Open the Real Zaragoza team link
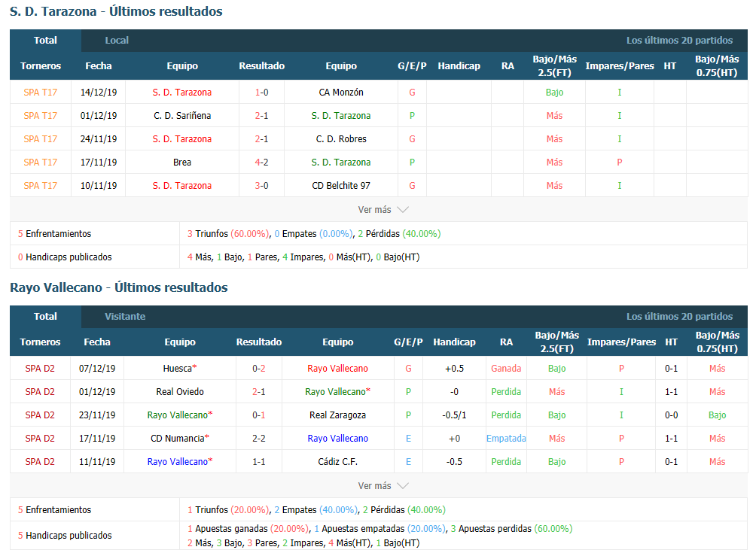 tap(337, 415)
